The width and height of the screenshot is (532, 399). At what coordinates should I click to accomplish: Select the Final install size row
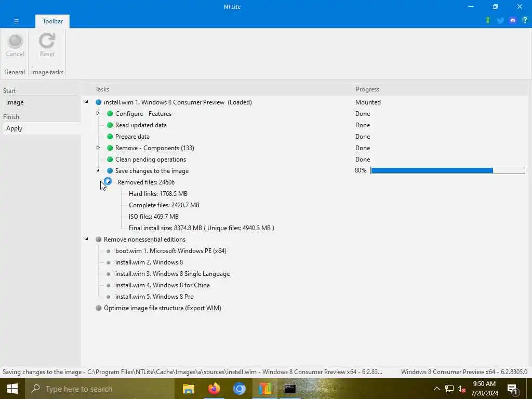pos(202,228)
